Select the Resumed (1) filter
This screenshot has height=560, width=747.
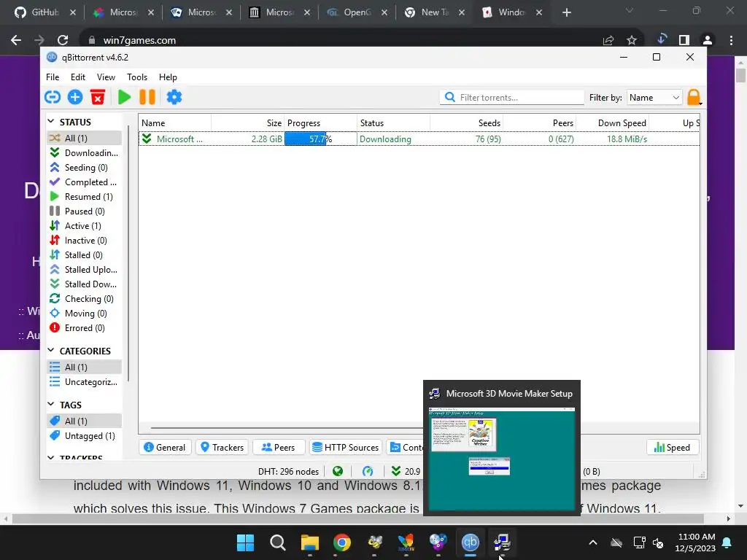(x=85, y=197)
